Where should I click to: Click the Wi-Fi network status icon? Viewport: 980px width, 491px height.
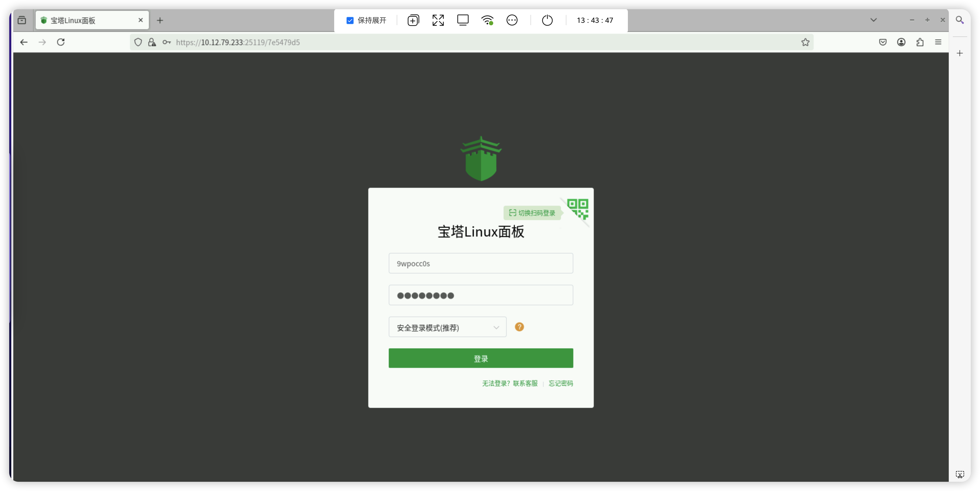pyautogui.click(x=487, y=20)
